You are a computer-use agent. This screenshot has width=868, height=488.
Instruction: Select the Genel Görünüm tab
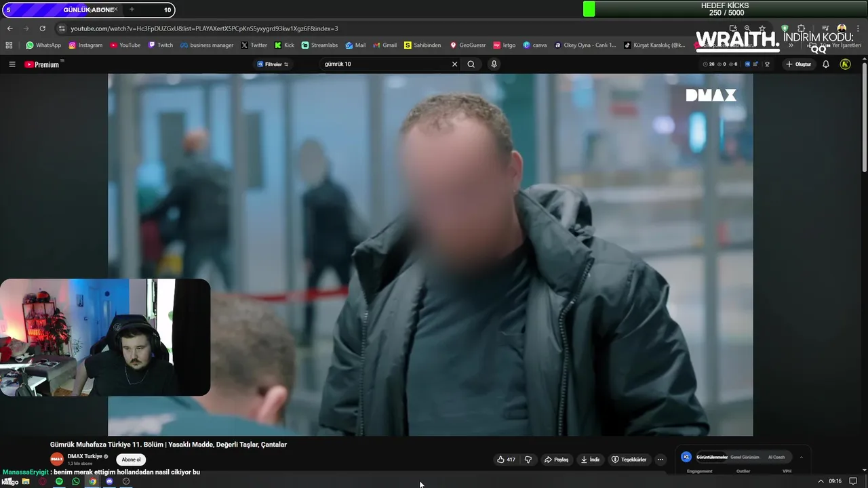(x=745, y=457)
